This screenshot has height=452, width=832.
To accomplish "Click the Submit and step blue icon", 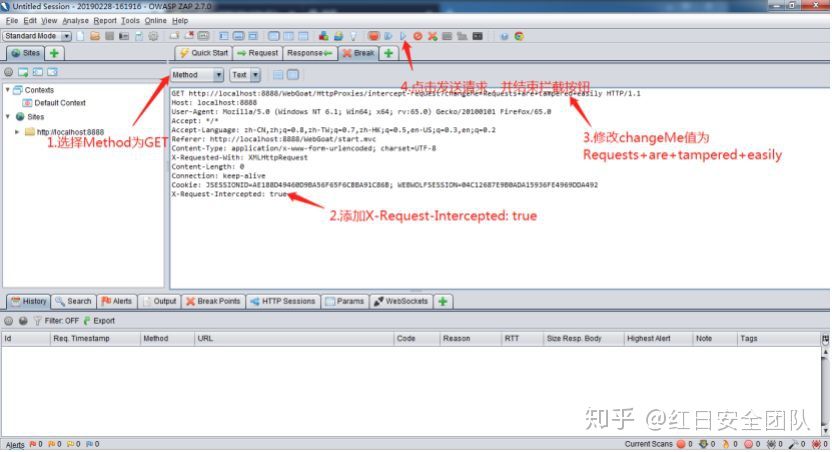I will point(388,36).
